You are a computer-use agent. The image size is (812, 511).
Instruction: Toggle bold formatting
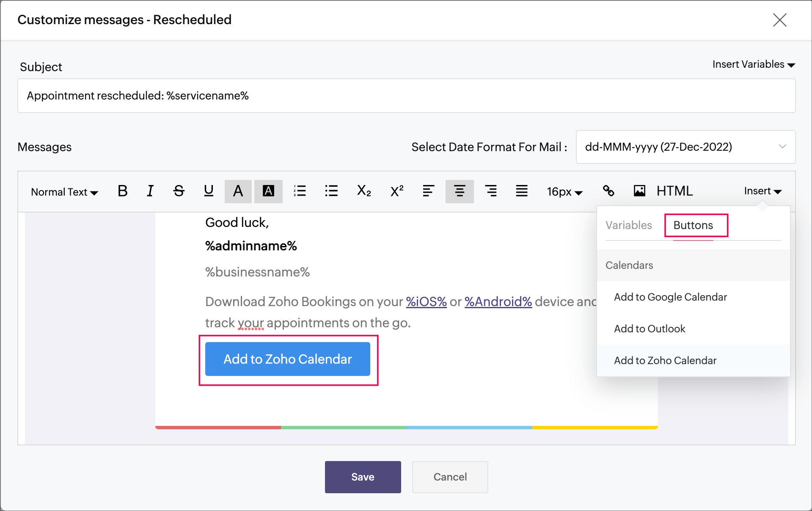(x=123, y=191)
